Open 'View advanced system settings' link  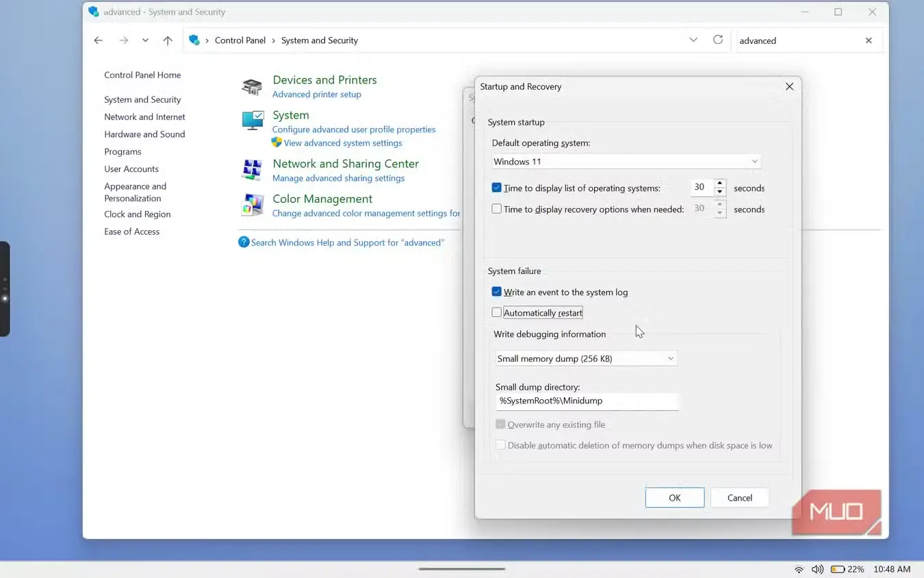(343, 143)
